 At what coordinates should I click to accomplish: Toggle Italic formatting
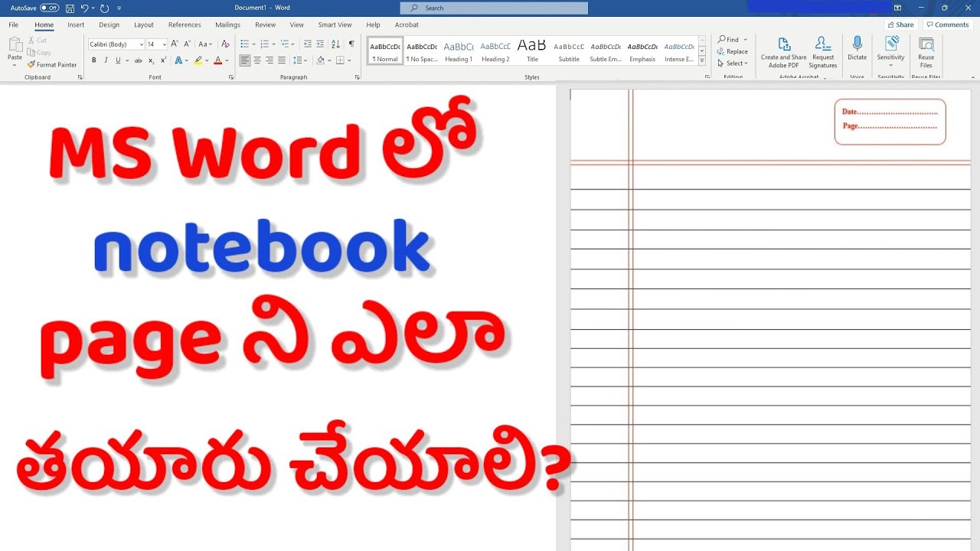106,60
